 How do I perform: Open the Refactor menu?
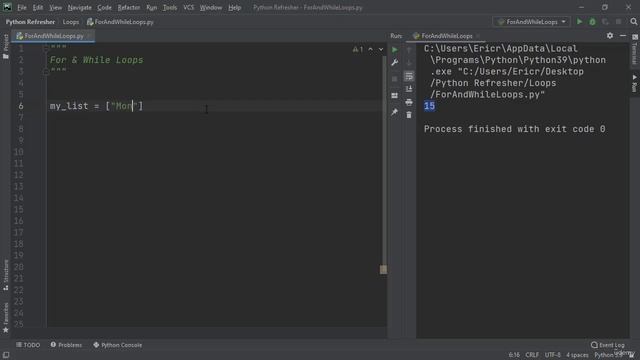pyautogui.click(x=129, y=7)
